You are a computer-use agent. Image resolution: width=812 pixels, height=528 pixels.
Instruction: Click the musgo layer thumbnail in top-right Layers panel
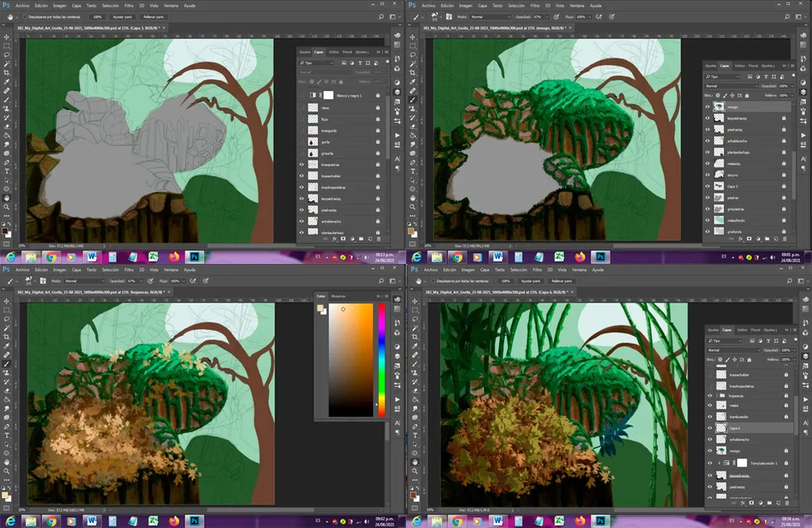719,107
